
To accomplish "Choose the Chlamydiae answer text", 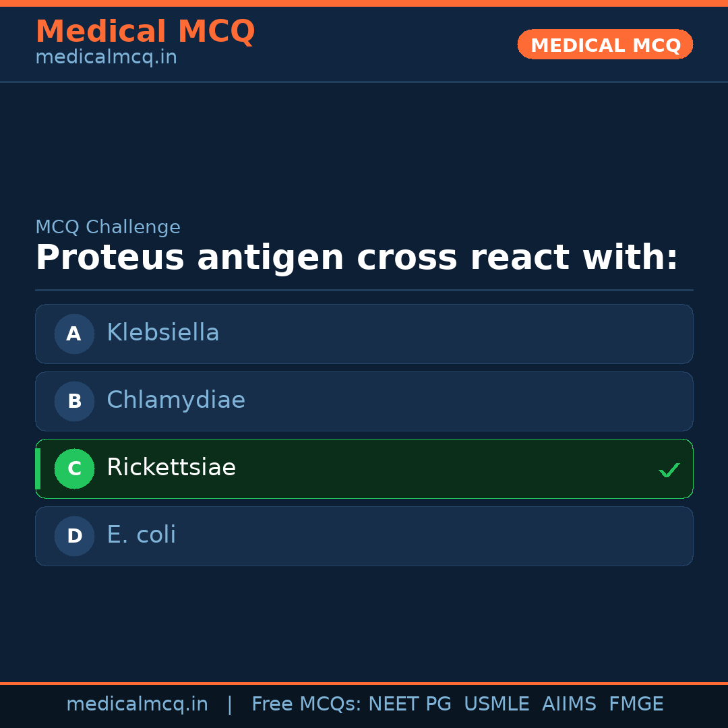I will 175,400.
